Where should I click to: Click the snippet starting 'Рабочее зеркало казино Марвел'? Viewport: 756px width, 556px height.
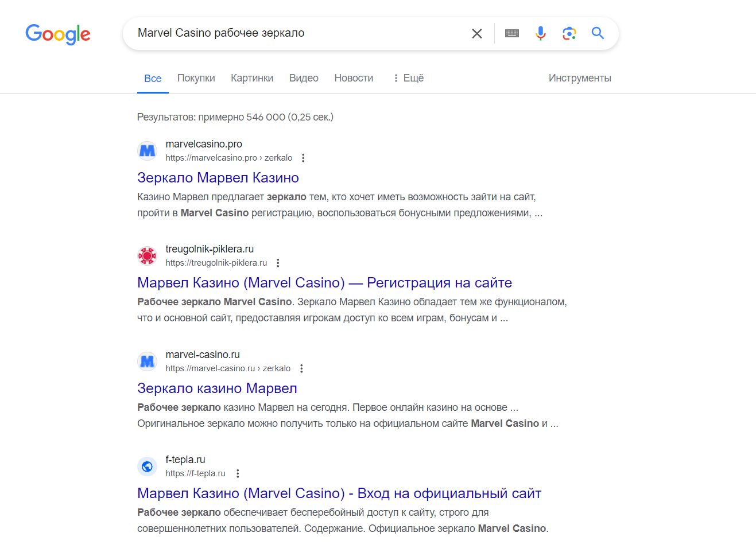click(348, 415)
